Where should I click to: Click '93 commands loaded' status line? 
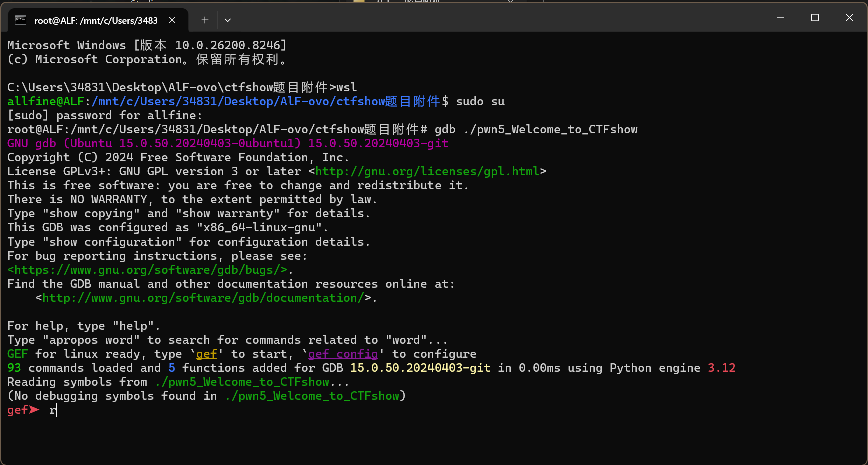[x=371, y=368]
